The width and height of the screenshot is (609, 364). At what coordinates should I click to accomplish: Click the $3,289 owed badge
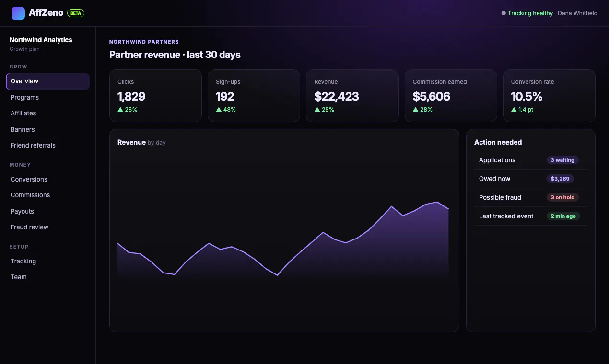click(x=560, y=179)
